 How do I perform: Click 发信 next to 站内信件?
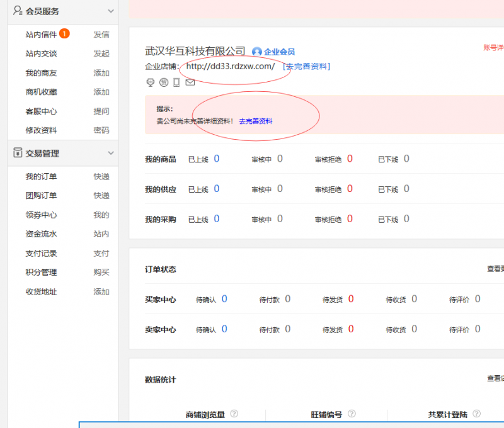tap(101, 35)
